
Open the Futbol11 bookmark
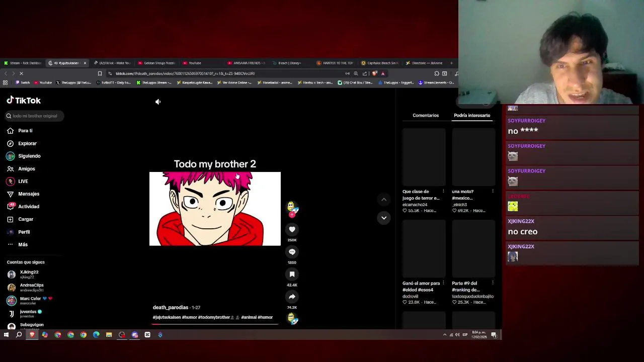[x=113, y=82]
